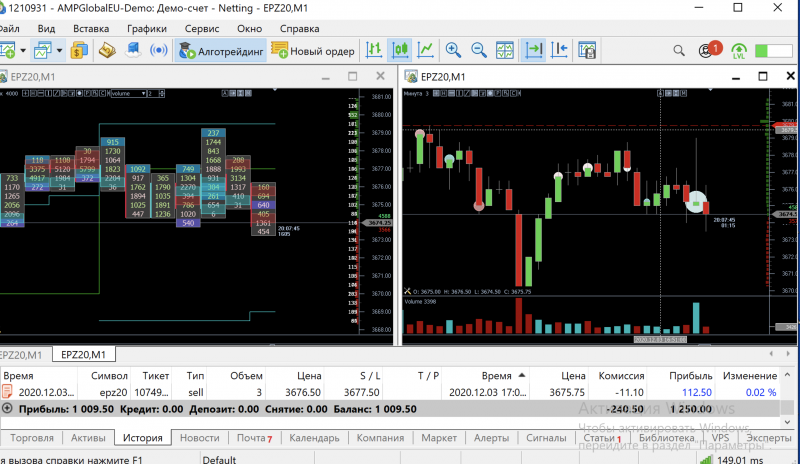Open the Компания tab
The height and width of the screenshot is (464, 800).
click(x=380, y=438)
